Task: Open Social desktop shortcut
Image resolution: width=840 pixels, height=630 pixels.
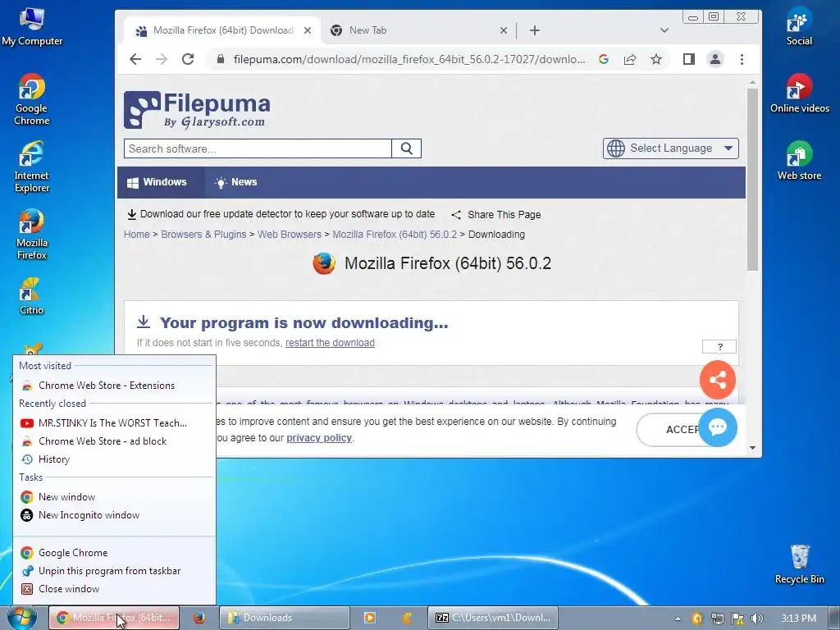Action: [x=799, y=27]
